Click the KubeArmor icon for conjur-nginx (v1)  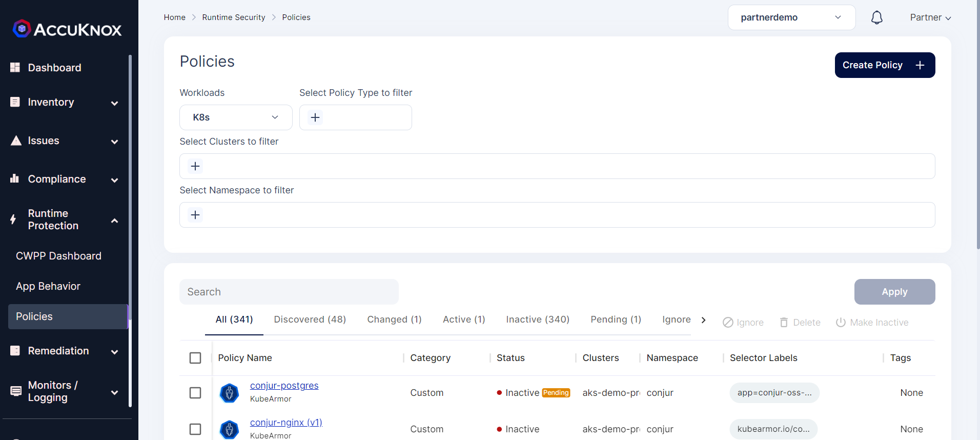[229, 429]
